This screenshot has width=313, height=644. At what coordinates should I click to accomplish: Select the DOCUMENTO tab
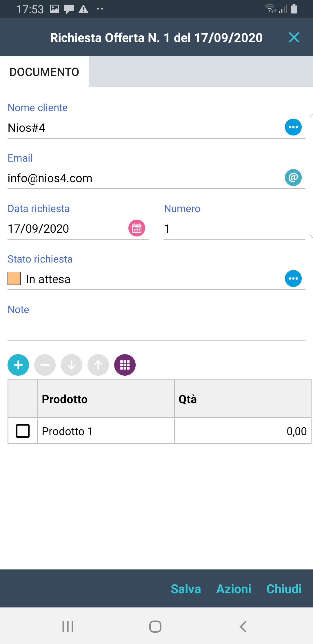[44, 72]
